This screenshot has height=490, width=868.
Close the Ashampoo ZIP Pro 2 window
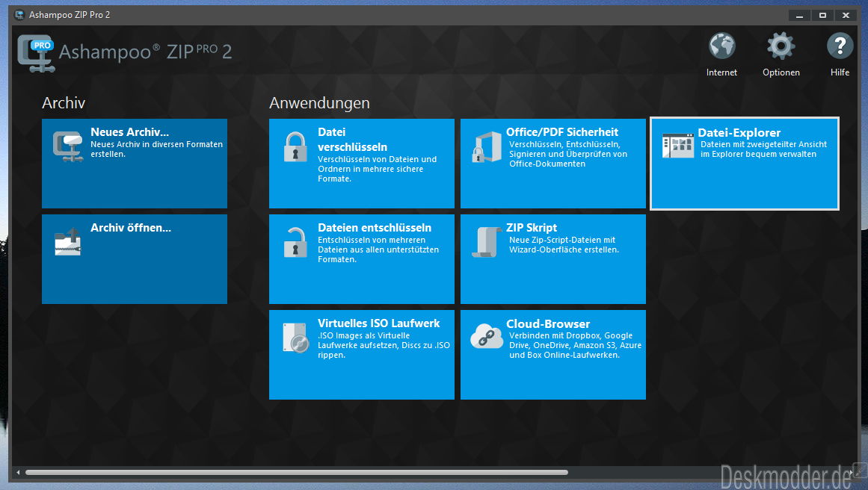click(x=846, y=16)
